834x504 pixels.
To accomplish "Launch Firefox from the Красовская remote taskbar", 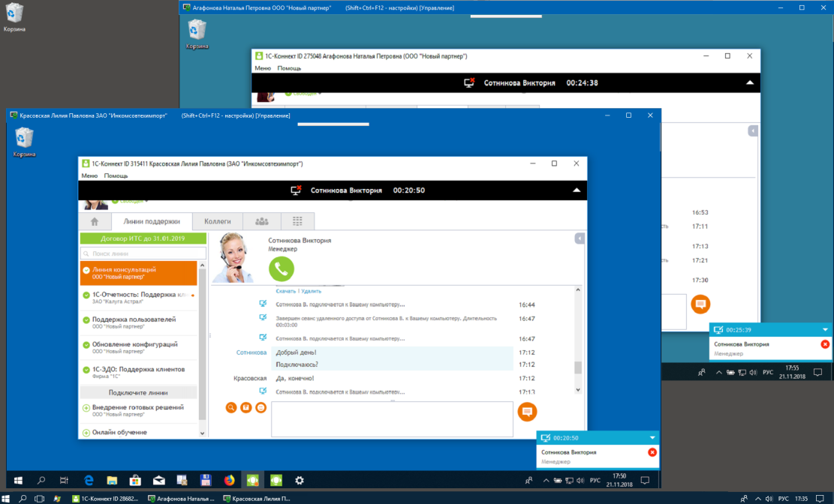I will 229,480.
